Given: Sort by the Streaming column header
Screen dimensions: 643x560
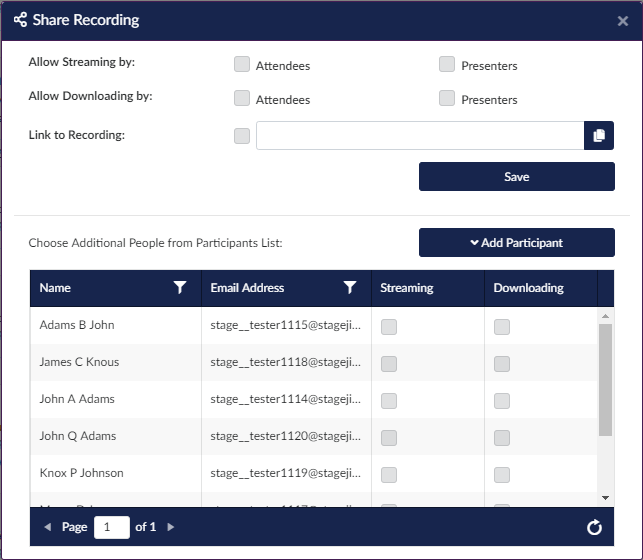Looking at the screenshot, I should tap(407, 288).
